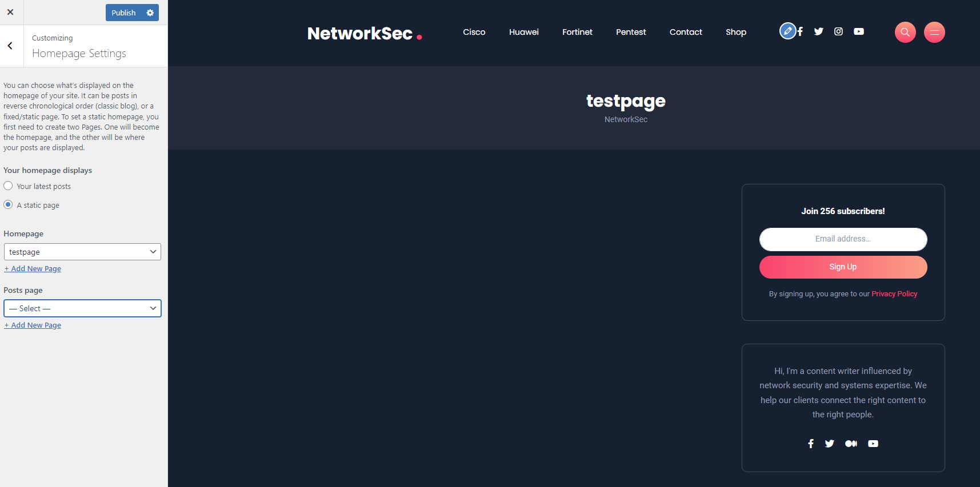This screenshot has height=487, width=980.
Task: Open YouTube icon in author widget
Action: [873, 444]
